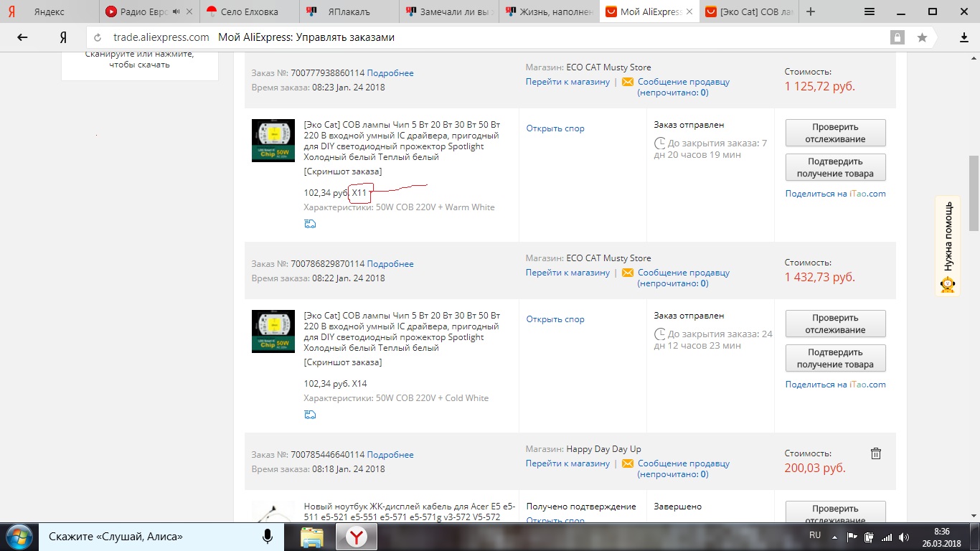The image size is (980, 551).
Task: Open the browser downloads arrow icon
Action: click(964, 37)
